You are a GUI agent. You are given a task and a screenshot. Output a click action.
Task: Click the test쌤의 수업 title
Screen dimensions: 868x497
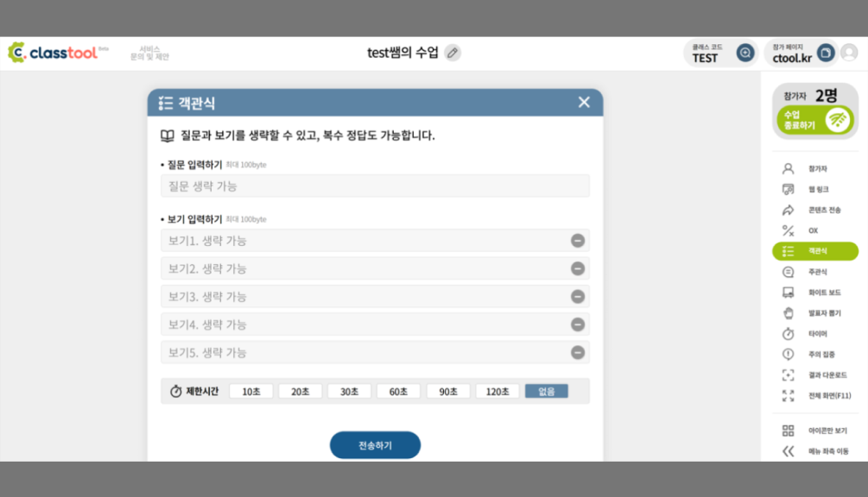click(x=402, y=53)
